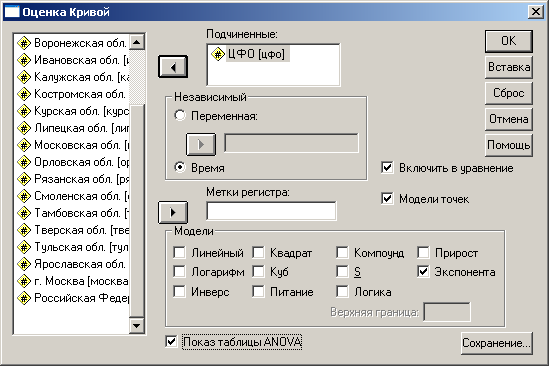Select the Калужская обл. variable icon
Screen dimensions: 549x366
(24, 77)
